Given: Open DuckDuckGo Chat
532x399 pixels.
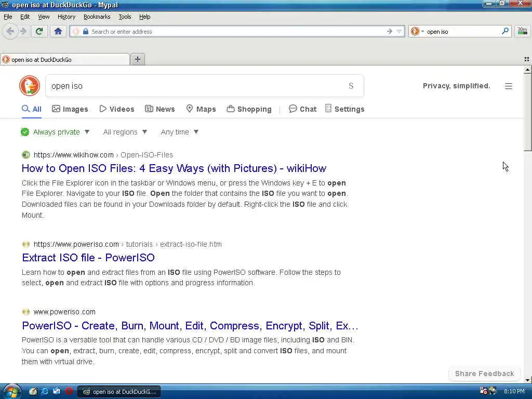Looking at the screenshot, I should point(302,109).
